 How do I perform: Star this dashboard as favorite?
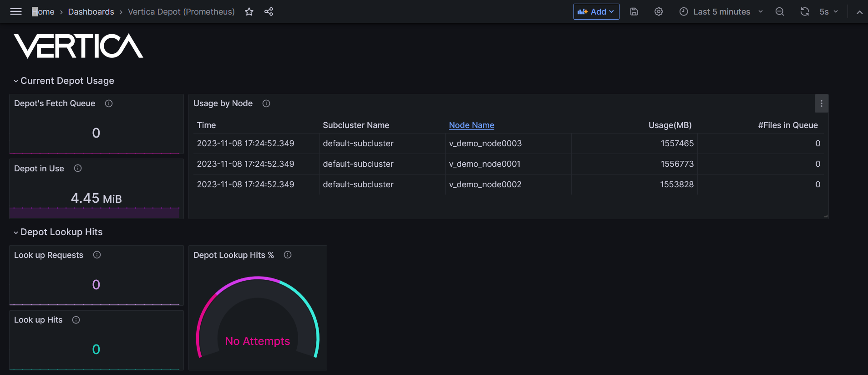pos(249,12)
